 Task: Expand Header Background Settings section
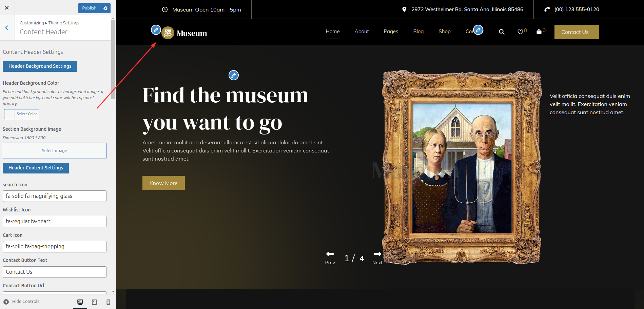(x=40, y=66)
